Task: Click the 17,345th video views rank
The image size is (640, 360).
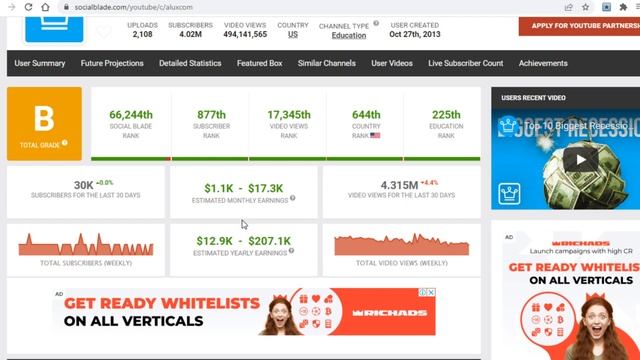Action: [x=289, y=115]
